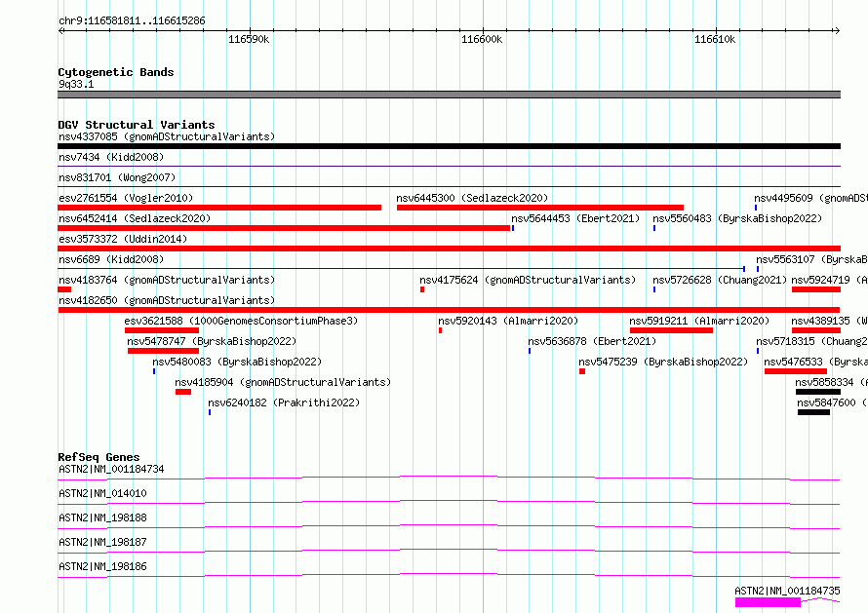Viewport: 868px width, 613px height.
Task: Select the nsv5858334 variant label
Action: pyautogui.click(x=831, y=382)
